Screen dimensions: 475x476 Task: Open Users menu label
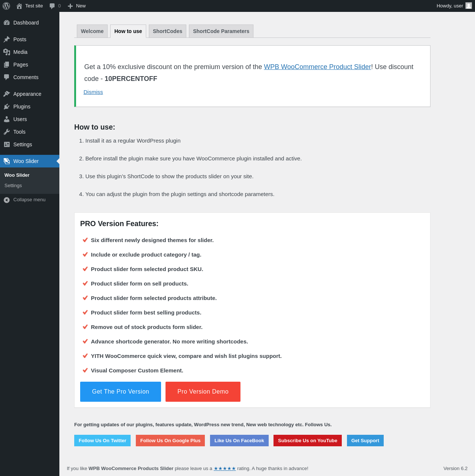tap(20, 119)
